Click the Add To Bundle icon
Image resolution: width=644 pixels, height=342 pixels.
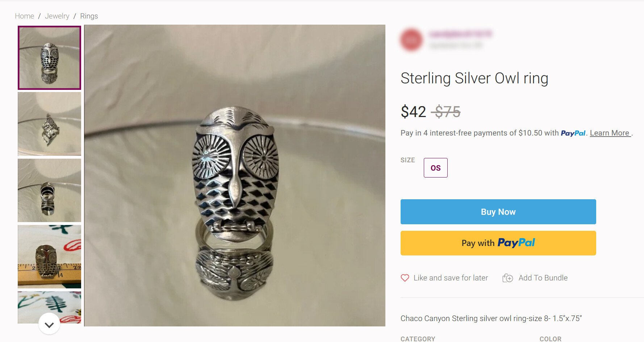click(x=507, y=278)
